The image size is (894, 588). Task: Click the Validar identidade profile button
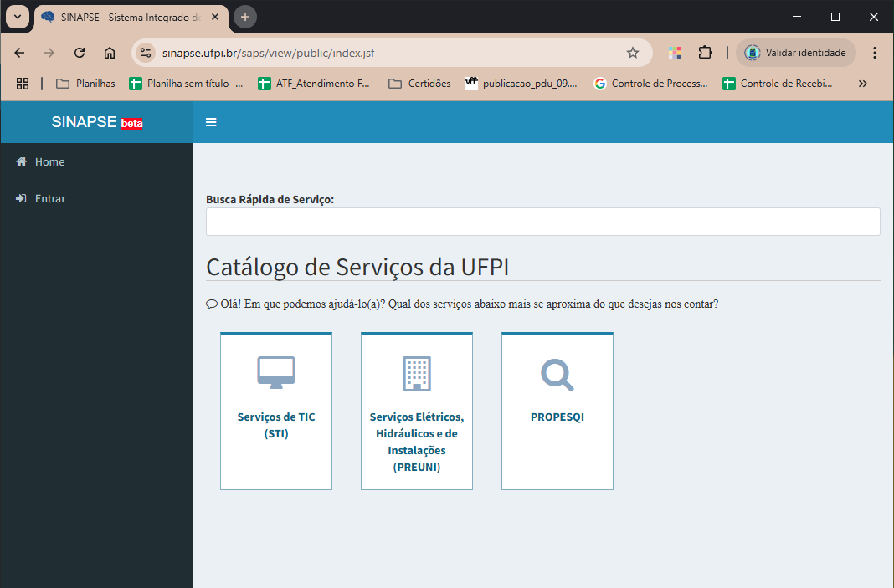[796, 53]
